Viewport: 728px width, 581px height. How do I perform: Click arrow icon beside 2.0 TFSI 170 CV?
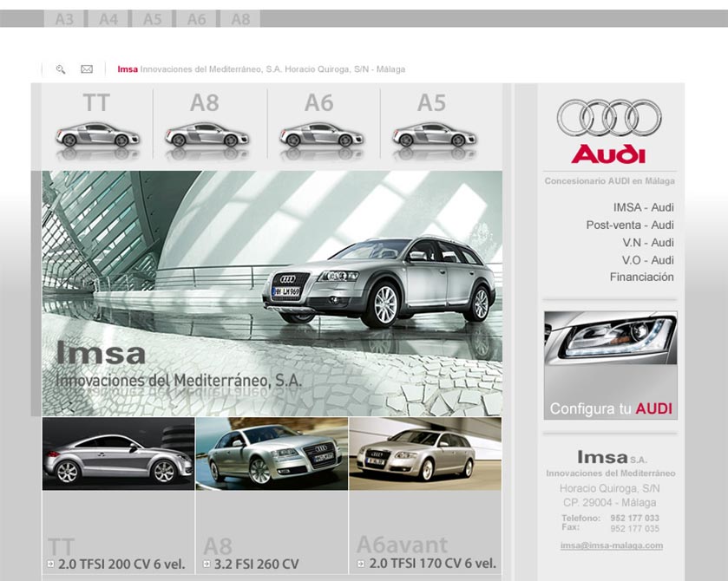point(360,564)
